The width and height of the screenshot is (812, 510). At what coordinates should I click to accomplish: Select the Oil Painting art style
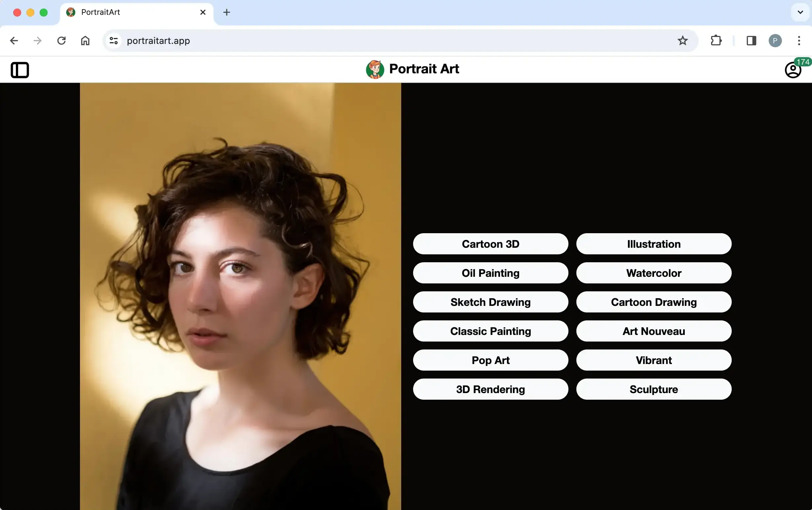coord(490,273)
